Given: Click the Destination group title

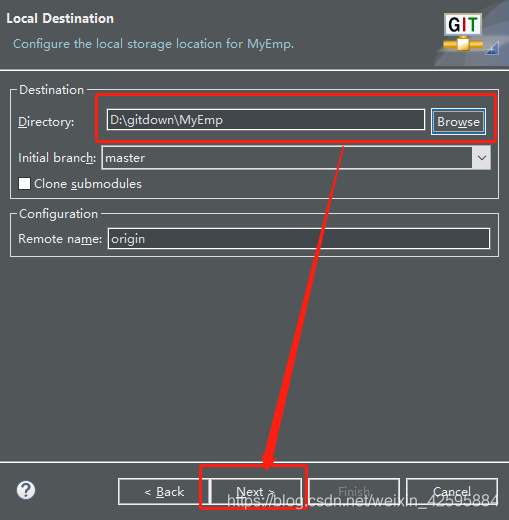Looking at the screenshot, I should pos(52,90).
